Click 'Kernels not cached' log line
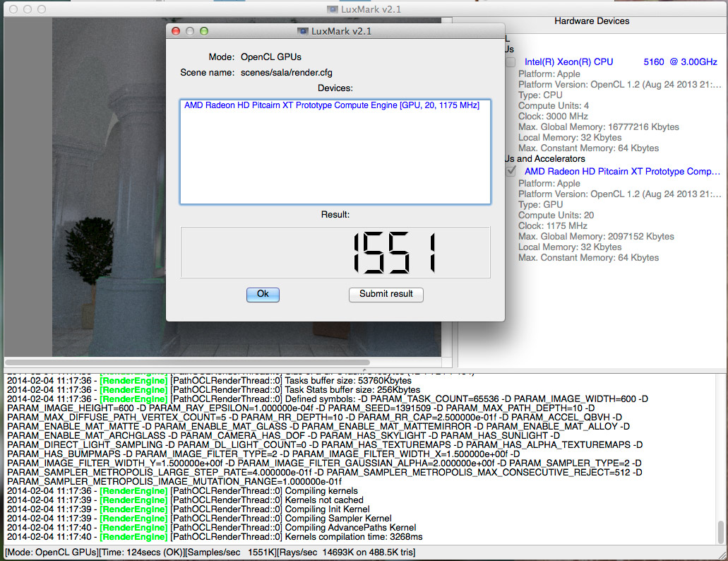728x561 pixels. point(185,500)
